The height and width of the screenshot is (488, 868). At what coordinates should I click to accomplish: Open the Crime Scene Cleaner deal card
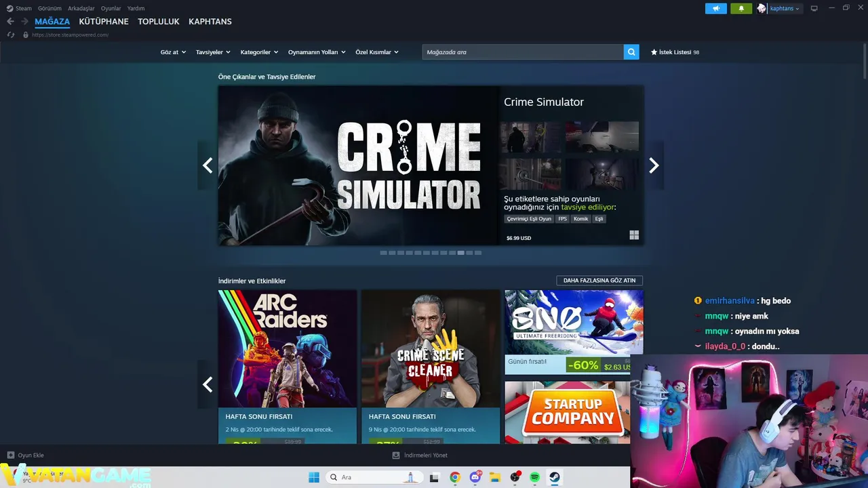pyautogui.click(x=431, y=367)
